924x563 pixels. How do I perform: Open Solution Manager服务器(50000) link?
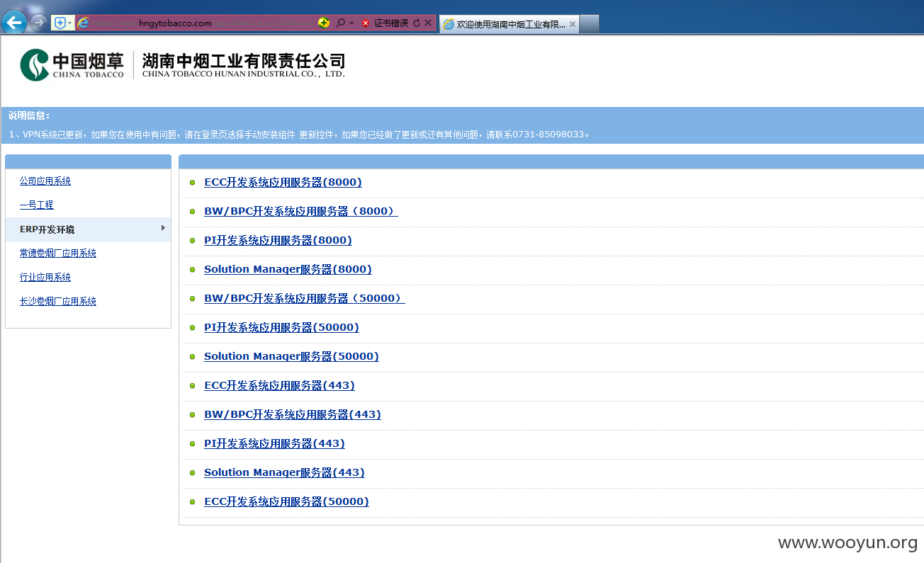tap(291, 356)
